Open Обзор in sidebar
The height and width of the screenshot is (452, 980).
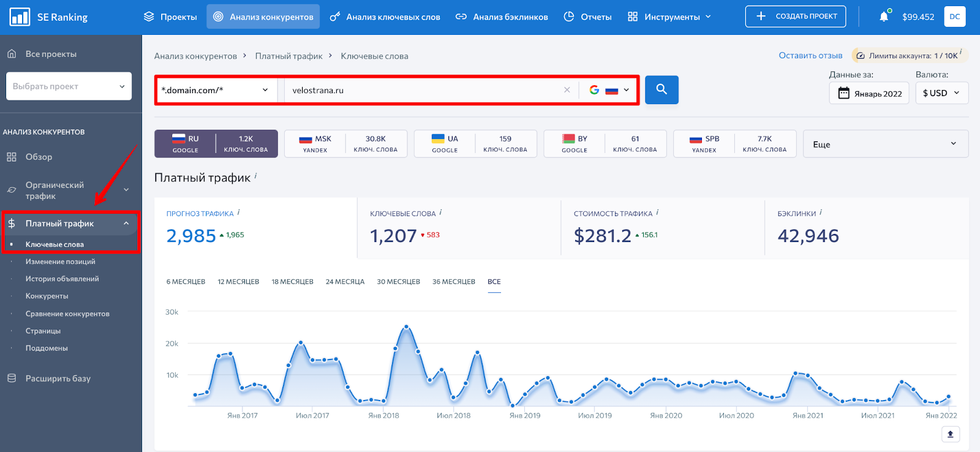click(39, 157)
